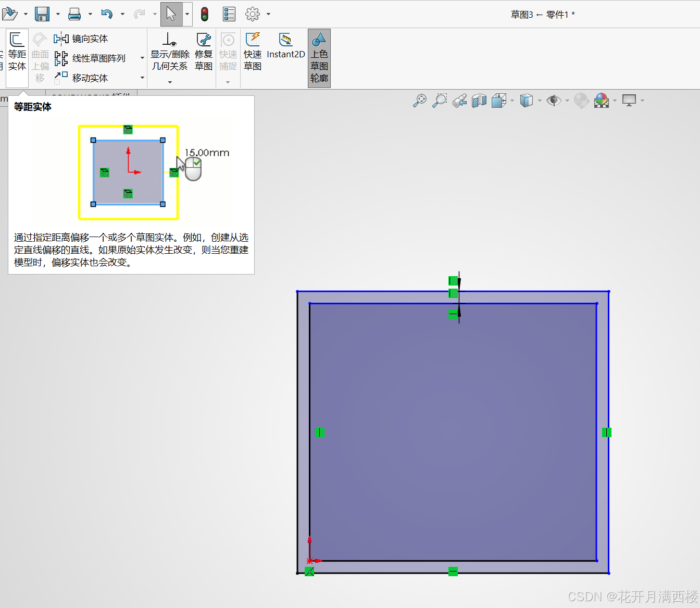Screen dimensions: 700x608
Task: Open the section view tool
Action: [x=479, y=101]
